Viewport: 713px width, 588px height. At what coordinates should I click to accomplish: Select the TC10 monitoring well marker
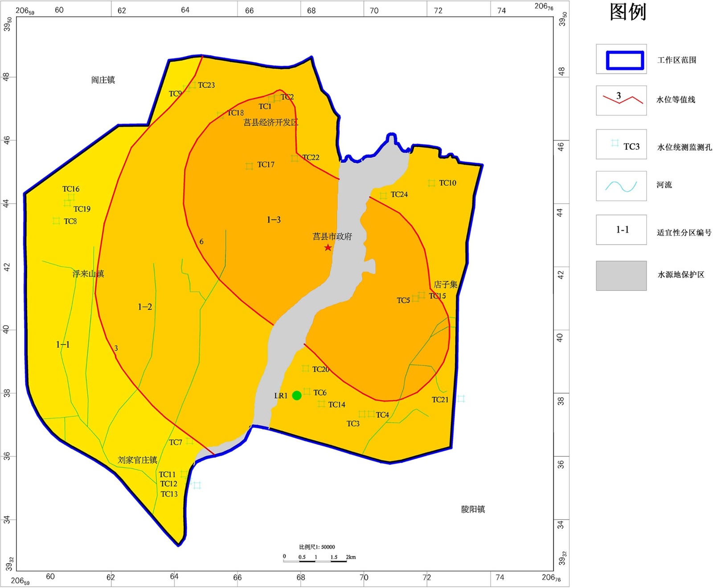[431, 183]
